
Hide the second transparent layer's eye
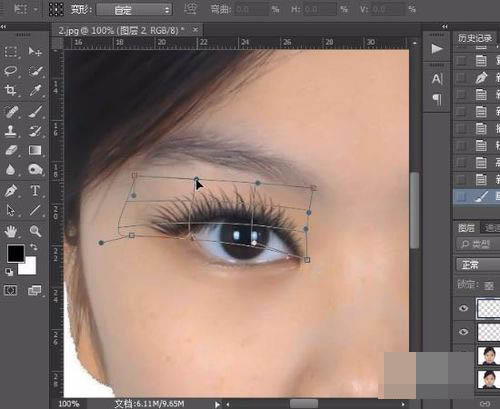[x=464, y=332]
